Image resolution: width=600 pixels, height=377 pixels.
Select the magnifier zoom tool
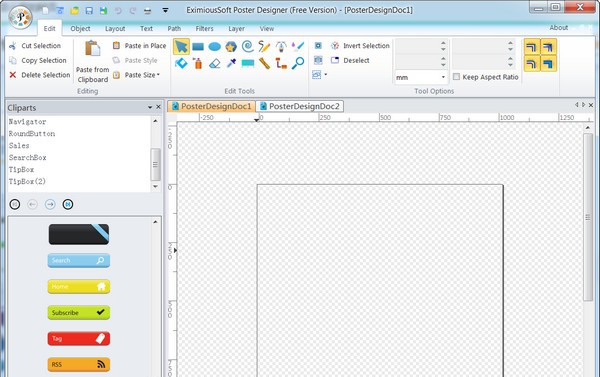(x=298, y=63)
